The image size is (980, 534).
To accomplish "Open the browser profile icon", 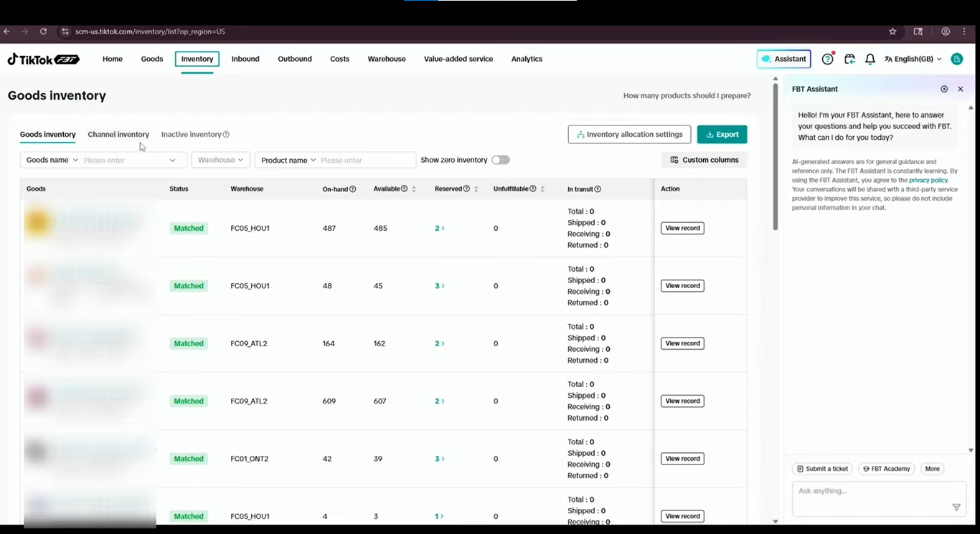I will click(x=946, y=32).
